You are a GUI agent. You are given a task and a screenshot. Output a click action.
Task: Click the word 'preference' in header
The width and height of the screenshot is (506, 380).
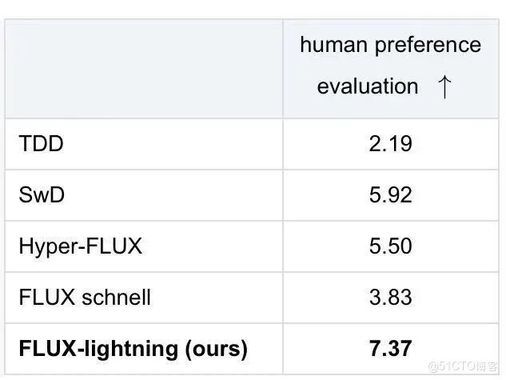coord(428,45)
